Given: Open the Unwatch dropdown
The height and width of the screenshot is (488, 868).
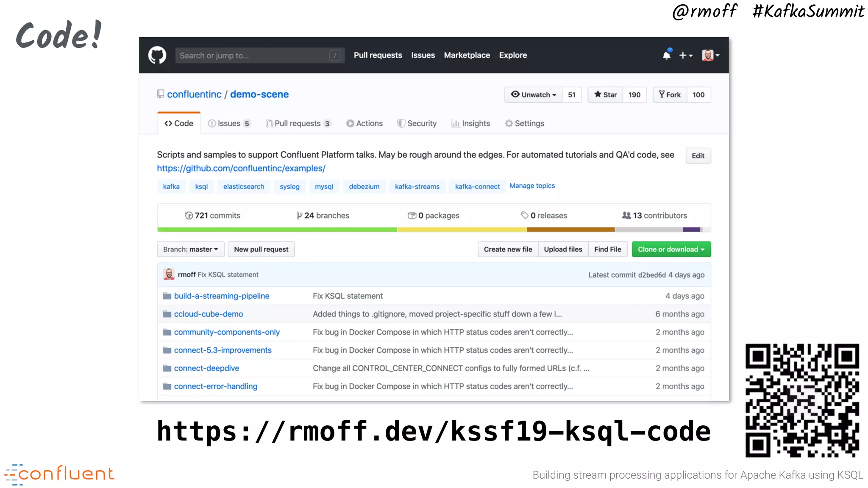Looking at the screenshot, I should (x=534, y=94).
